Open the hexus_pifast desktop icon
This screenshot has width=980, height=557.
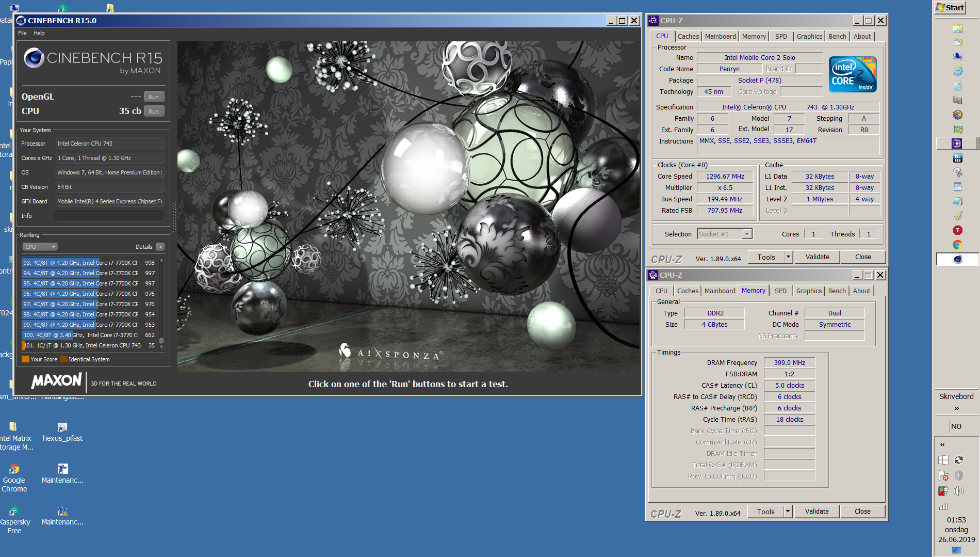pyautogui.click(x=62, y=432)
